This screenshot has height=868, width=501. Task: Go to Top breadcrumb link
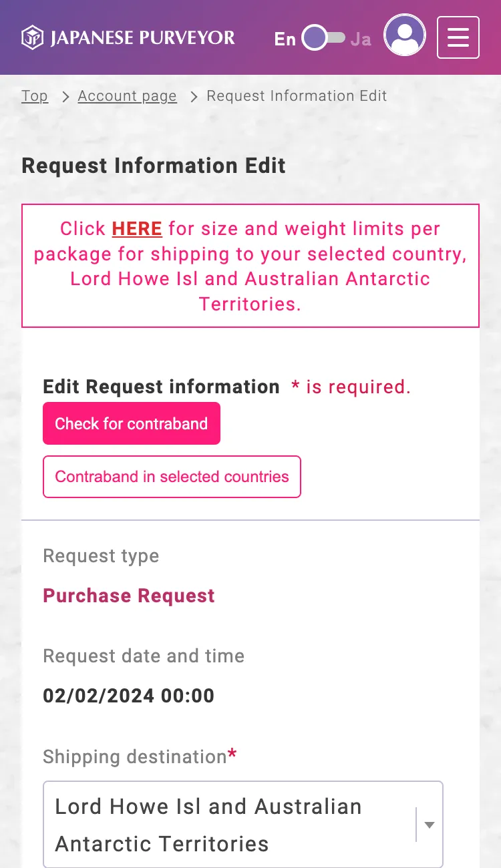(35, 96)
